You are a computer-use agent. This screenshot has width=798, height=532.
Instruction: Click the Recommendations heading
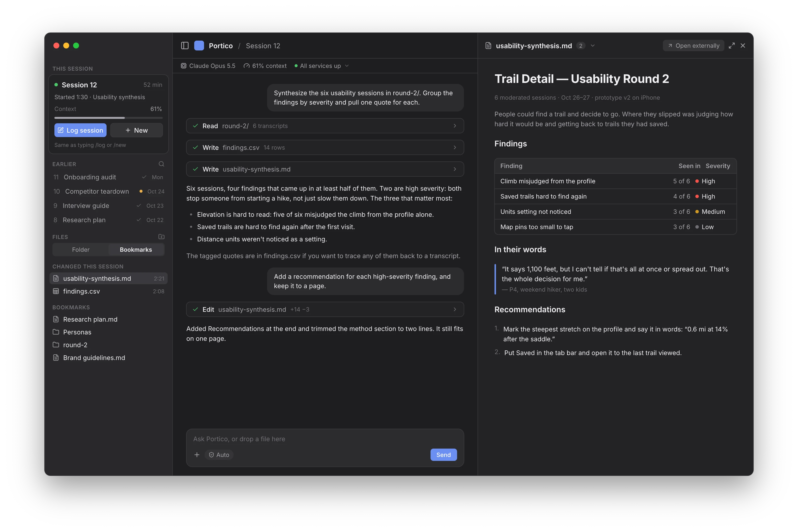point(530,309)
